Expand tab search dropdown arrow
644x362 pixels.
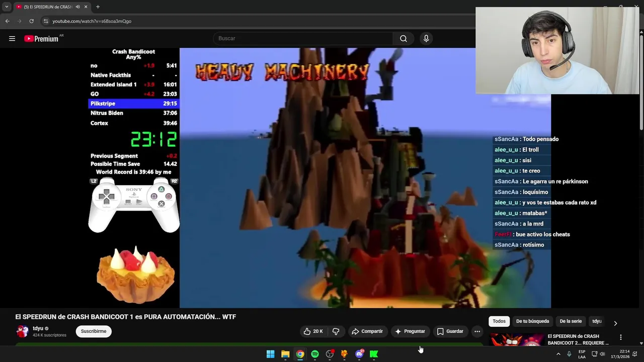pyautogui.click(x=7, y=7)
